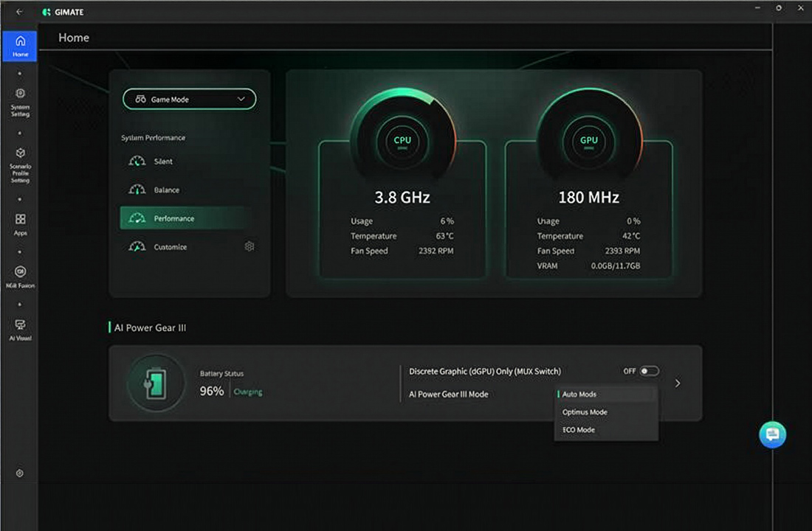Open settings gear at sidebar bottom

click(20, 473)
